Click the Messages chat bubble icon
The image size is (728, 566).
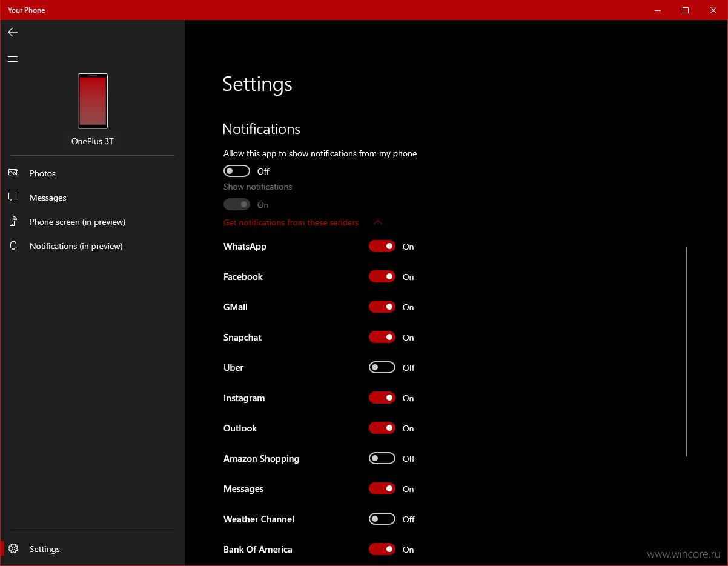pyautogui.click(x=13, y=198)
